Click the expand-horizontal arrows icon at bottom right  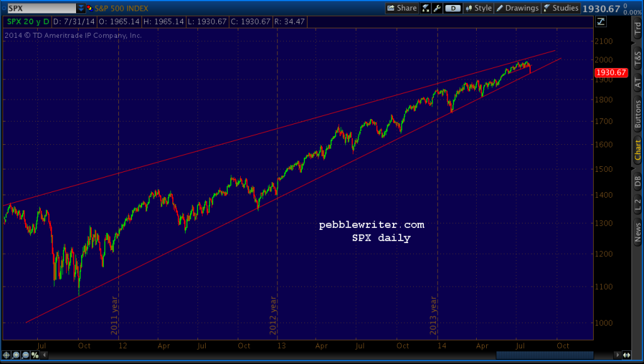coord(626,355)
